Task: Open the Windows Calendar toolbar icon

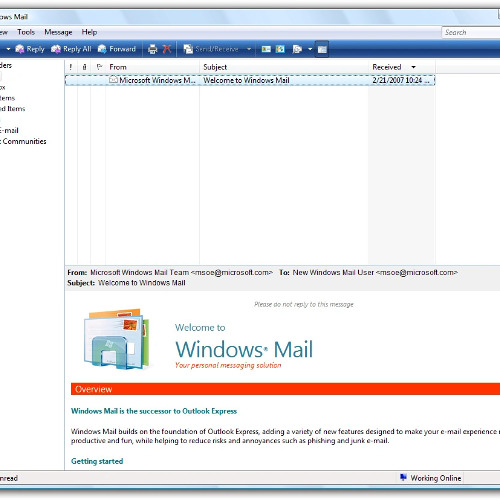Action: 280,49
